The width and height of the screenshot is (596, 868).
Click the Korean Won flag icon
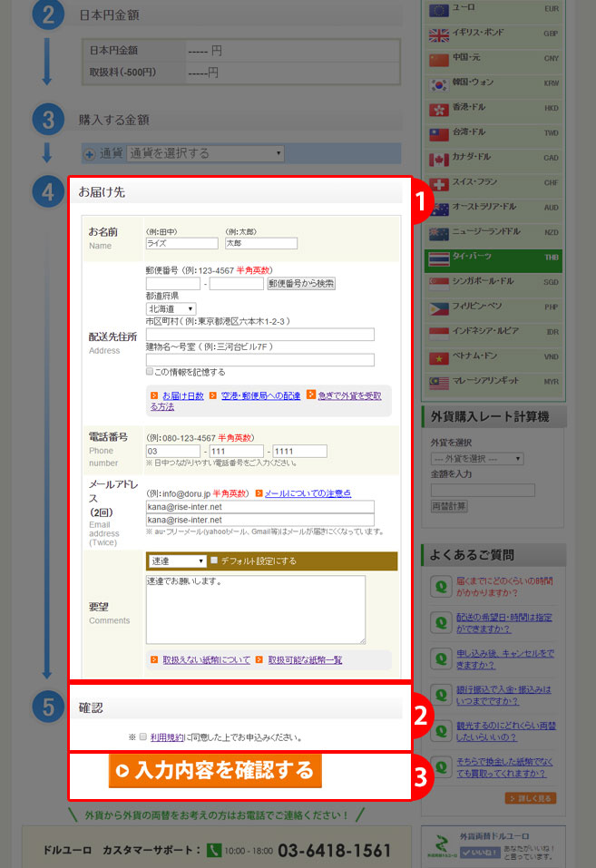tap(439, 83)
